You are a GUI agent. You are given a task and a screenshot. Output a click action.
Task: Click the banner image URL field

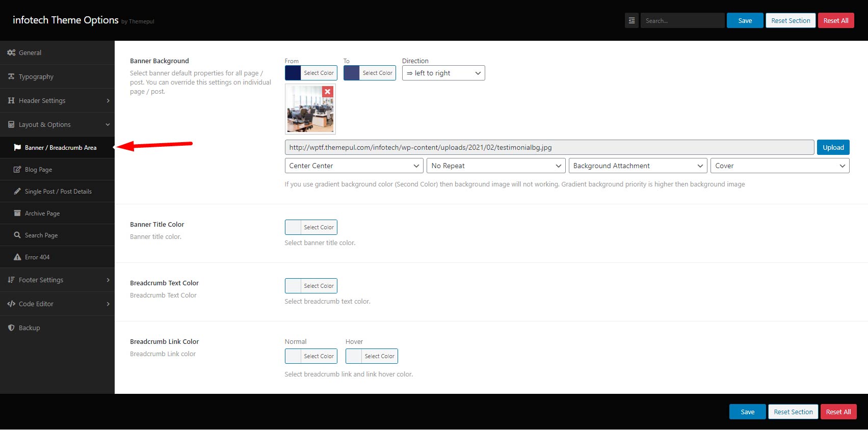pyautogui.click(x=549, y=147)
